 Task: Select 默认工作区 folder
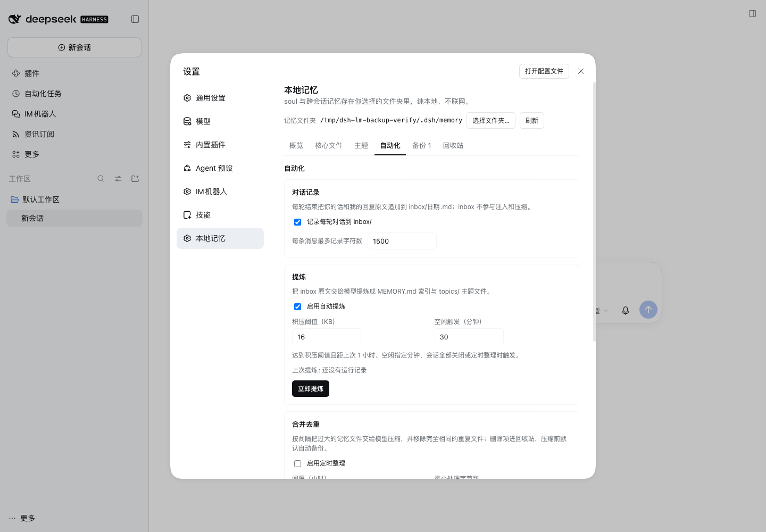click(x=74, y=199)
